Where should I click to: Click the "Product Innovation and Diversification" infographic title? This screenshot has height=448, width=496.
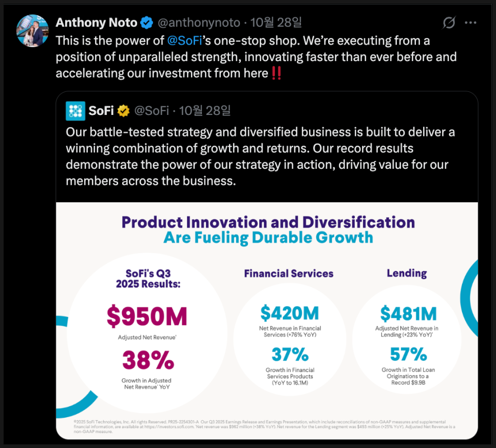268,222
